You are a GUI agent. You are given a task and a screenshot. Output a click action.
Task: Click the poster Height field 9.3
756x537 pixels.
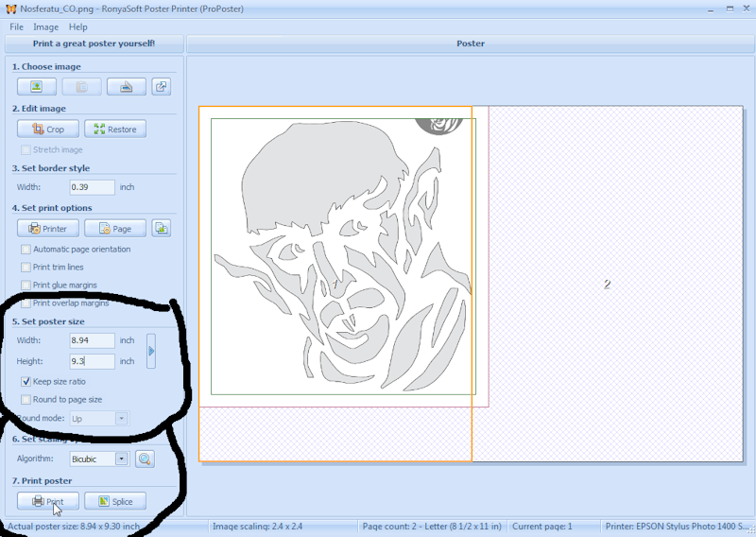(x=92, y=361)
